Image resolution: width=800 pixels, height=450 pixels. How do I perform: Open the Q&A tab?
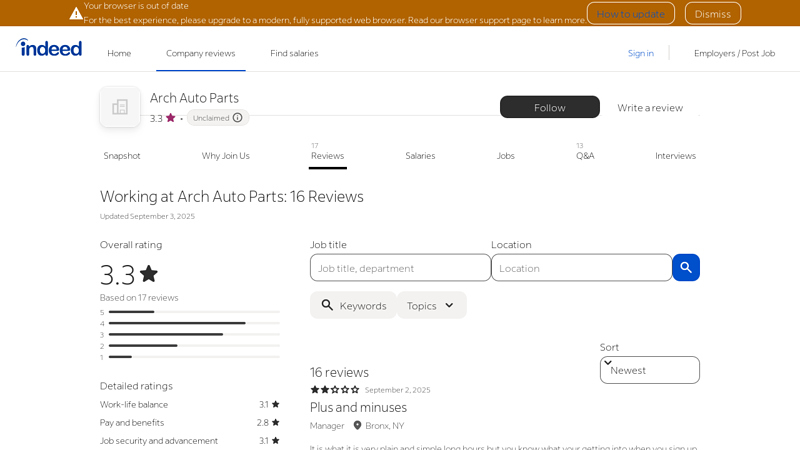click(585, 156)
